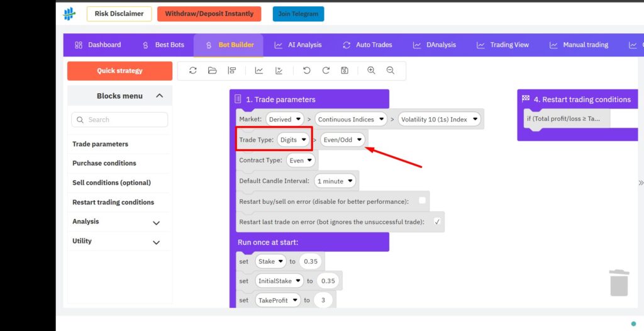
Task: Click Withdraw/Deposit Instantly button
Action: [209, 14]
